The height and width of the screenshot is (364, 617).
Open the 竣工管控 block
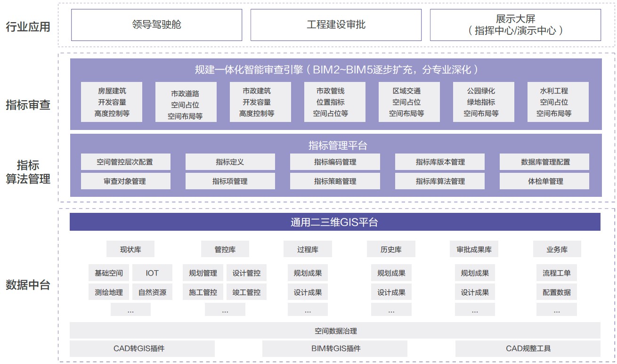pos(246,292)
